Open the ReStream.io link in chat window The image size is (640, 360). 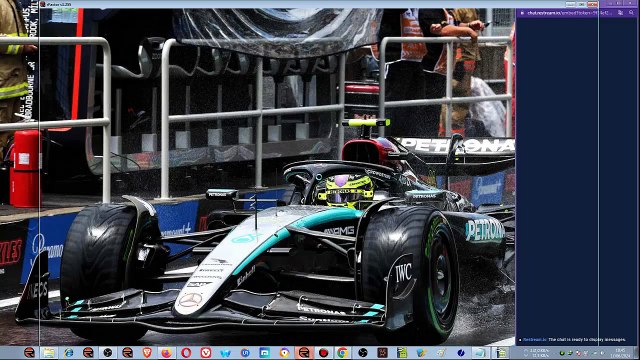point(534,340)
